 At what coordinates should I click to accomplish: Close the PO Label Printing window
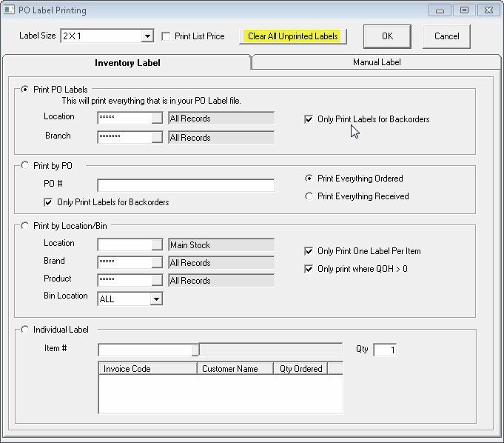point(488,10)
